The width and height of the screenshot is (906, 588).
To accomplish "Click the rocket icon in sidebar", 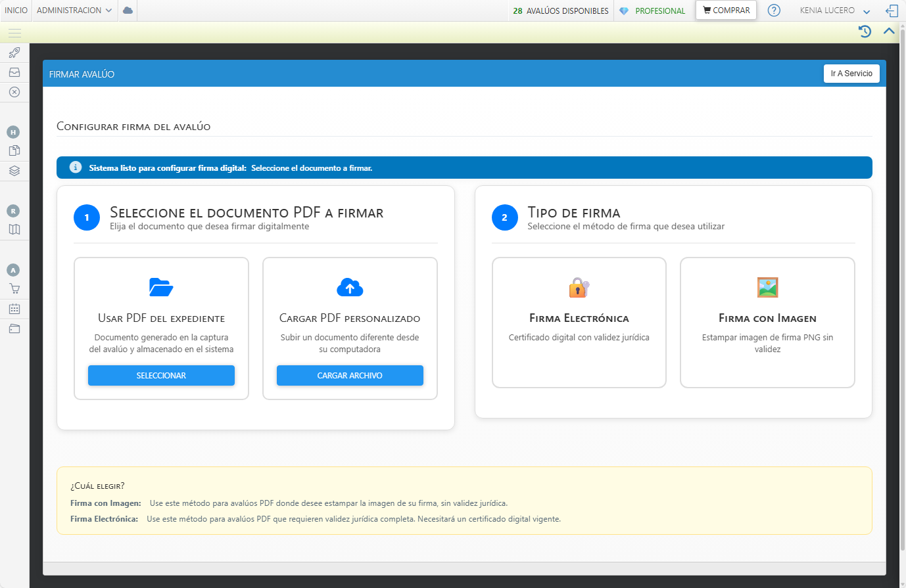I will click(14, 53).
